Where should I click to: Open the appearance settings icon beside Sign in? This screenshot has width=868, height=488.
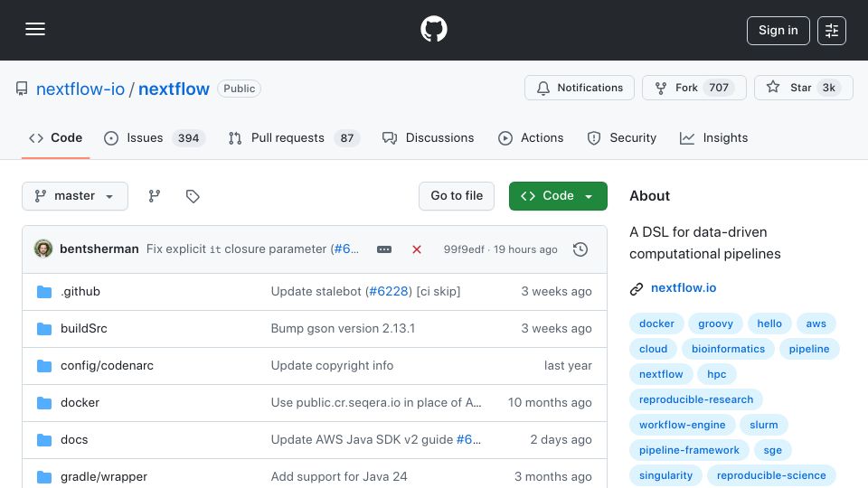(x=832, y=31)
